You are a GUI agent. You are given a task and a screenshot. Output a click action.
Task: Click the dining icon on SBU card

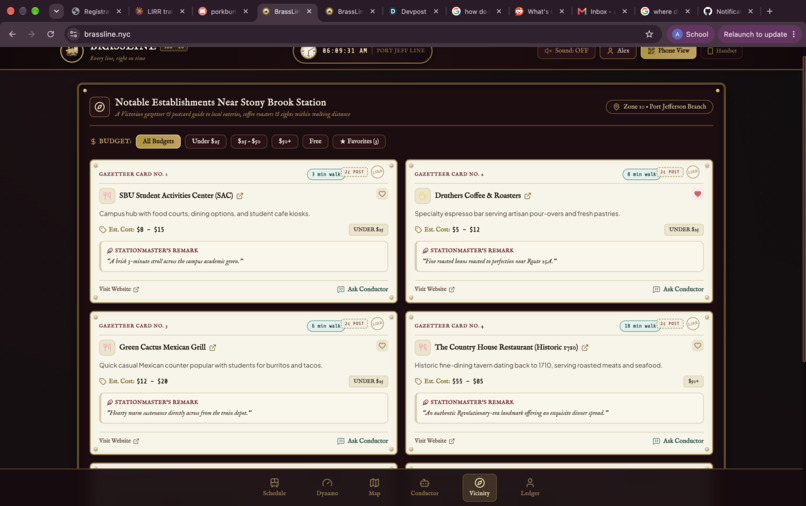tap(107, 195)
